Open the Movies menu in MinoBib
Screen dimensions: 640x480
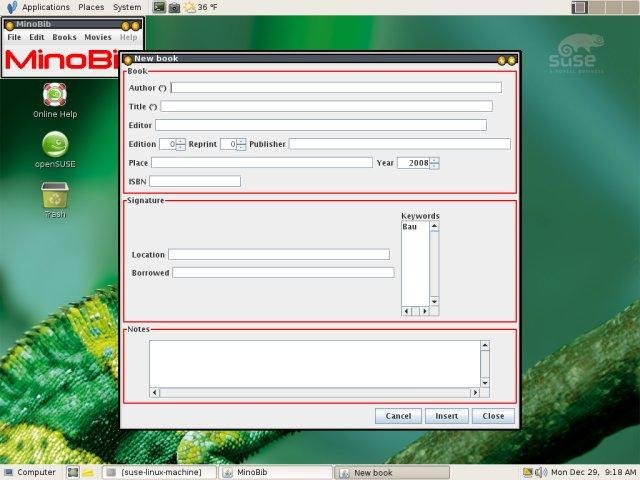(98, 37)
